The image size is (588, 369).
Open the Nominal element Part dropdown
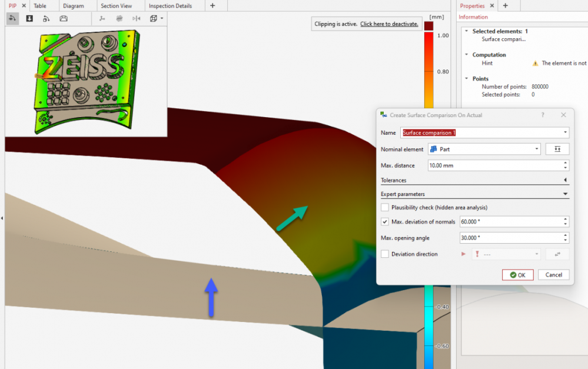pyautogui.click(x=483, y=149)
